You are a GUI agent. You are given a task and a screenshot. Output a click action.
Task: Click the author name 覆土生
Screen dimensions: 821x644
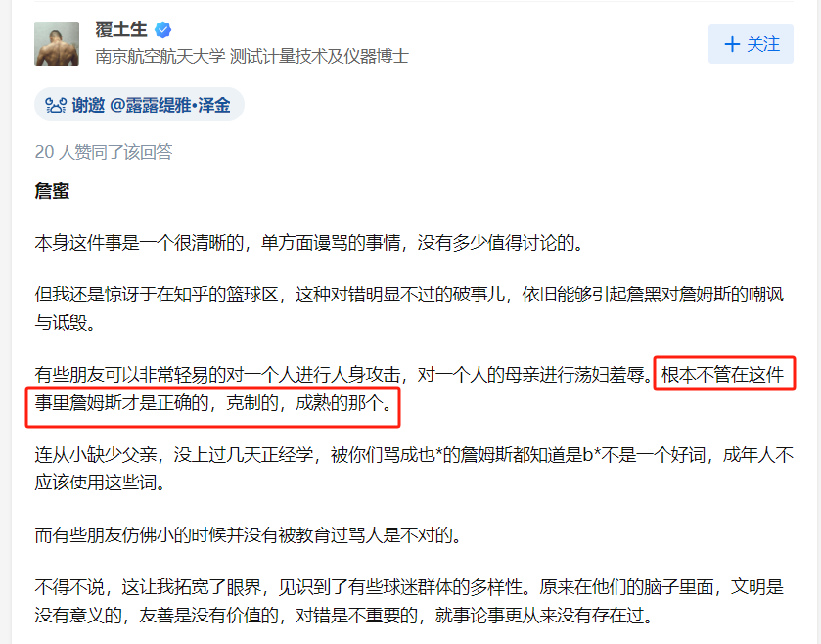click(x=121, y=29)
